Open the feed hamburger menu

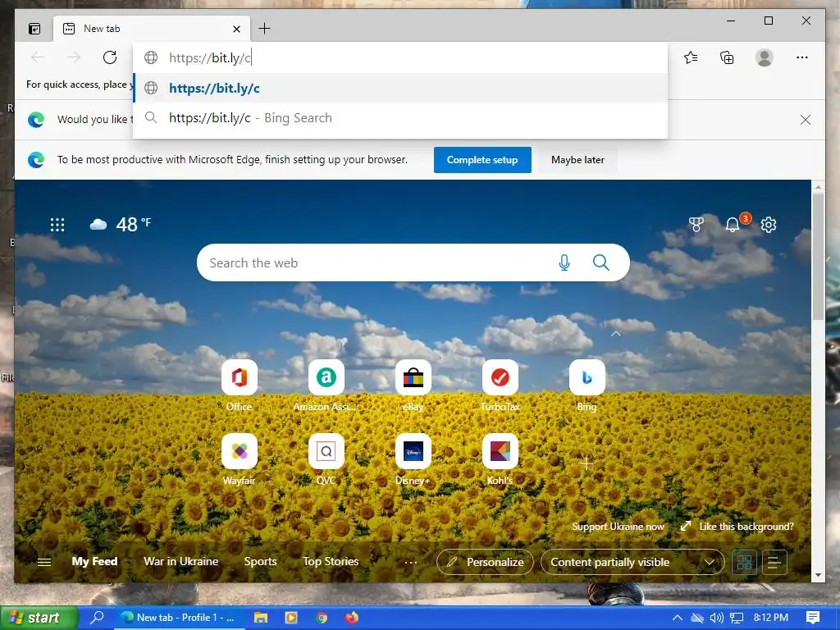tap(44, 562)
